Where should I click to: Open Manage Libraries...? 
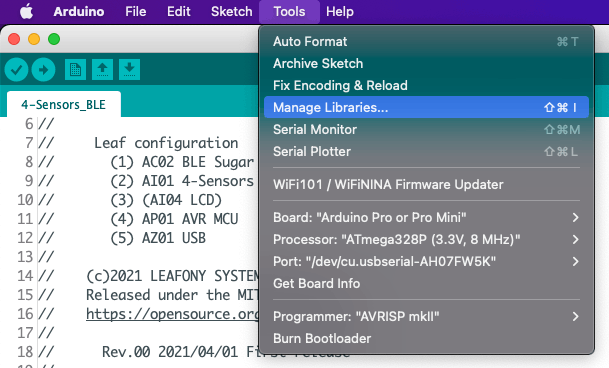click(426, 107)
